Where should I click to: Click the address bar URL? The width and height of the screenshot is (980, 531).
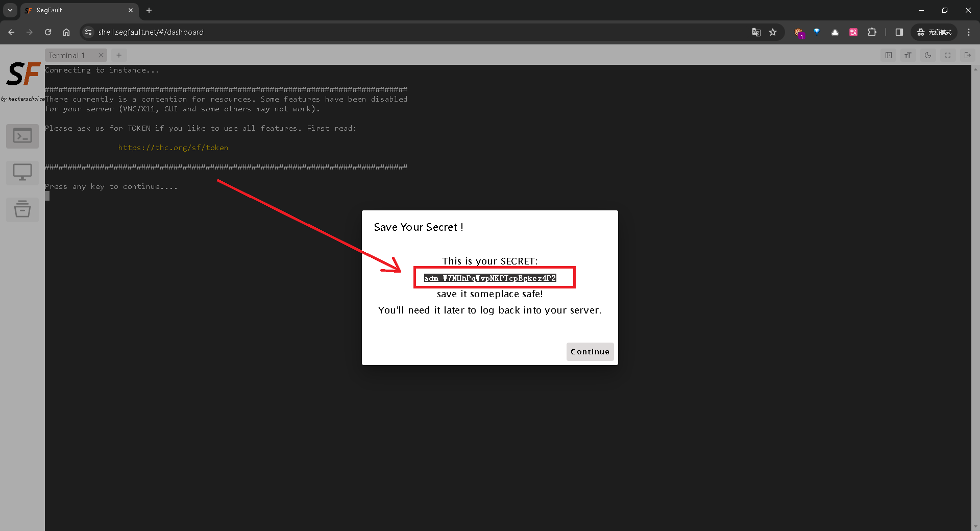[x=151, y=32]
